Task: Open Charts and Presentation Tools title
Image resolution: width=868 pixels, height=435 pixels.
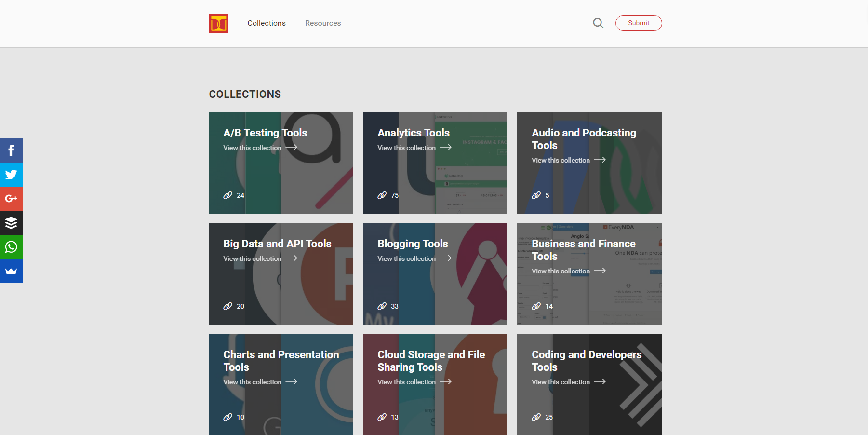Action: [x=281, y=361]
